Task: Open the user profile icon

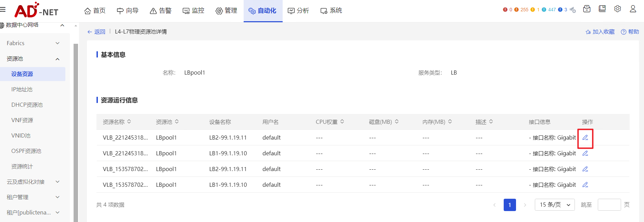Action: pos(633,9)
